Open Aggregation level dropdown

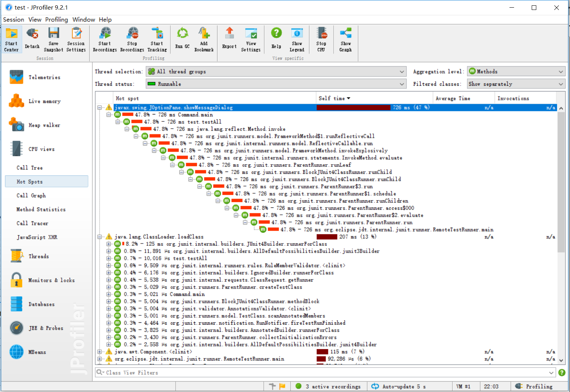tap(516, 72)
